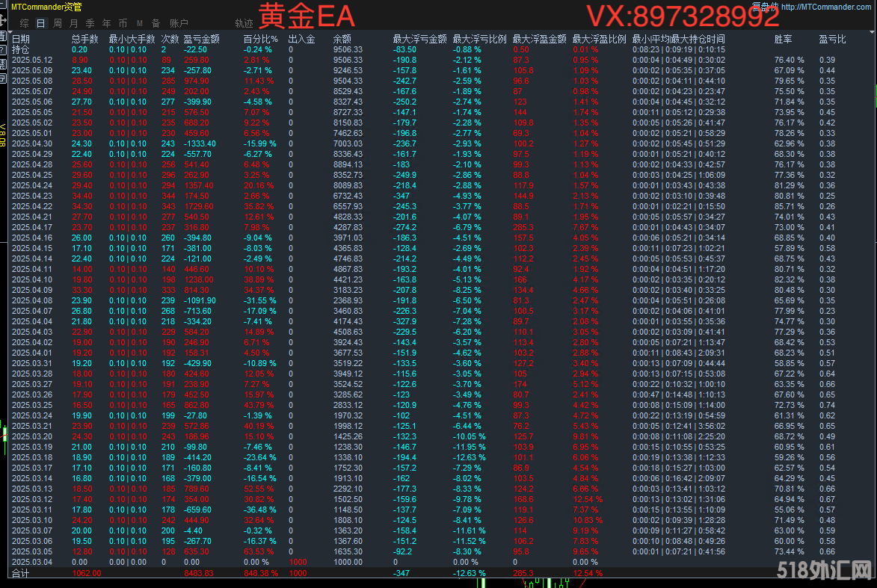Select the 2025.04.22 date row
This screenshot has height=588, width=877.
(32, 206)
